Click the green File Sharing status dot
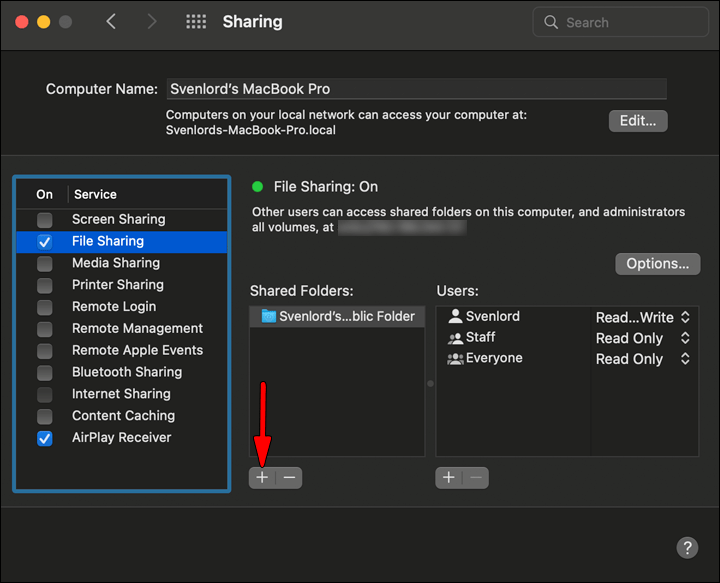The image size is (720, 583). click(258, 186)
